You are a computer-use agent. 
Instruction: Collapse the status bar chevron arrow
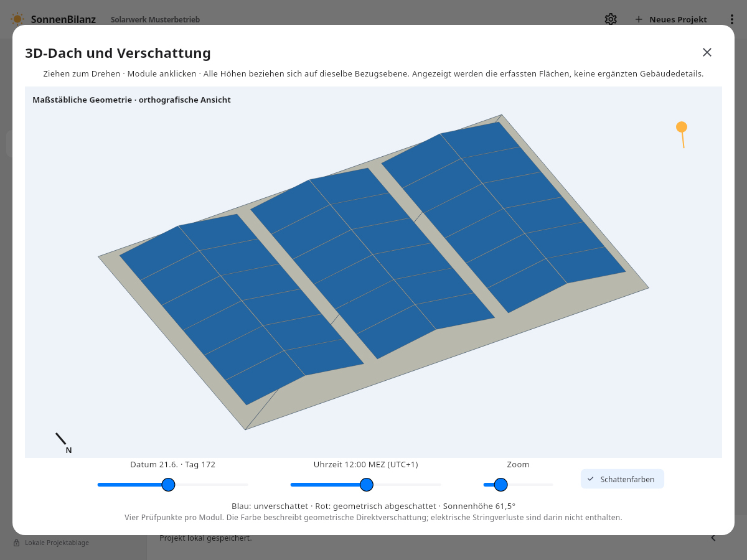713,538
